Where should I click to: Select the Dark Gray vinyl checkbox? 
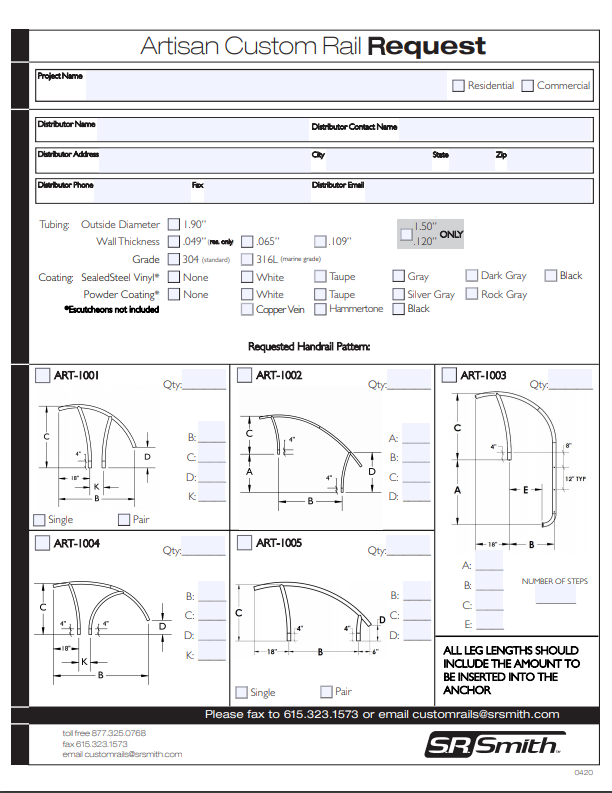point(472,276)
